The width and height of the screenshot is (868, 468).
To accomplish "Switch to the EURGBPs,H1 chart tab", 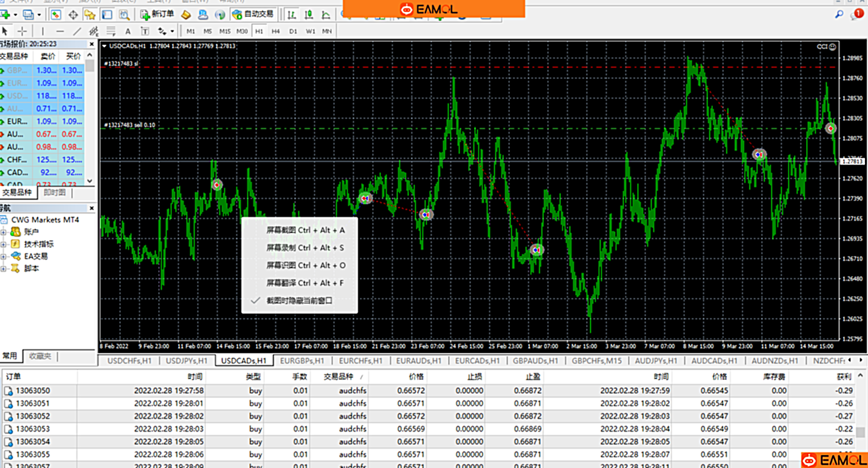I will coord(301,360).
